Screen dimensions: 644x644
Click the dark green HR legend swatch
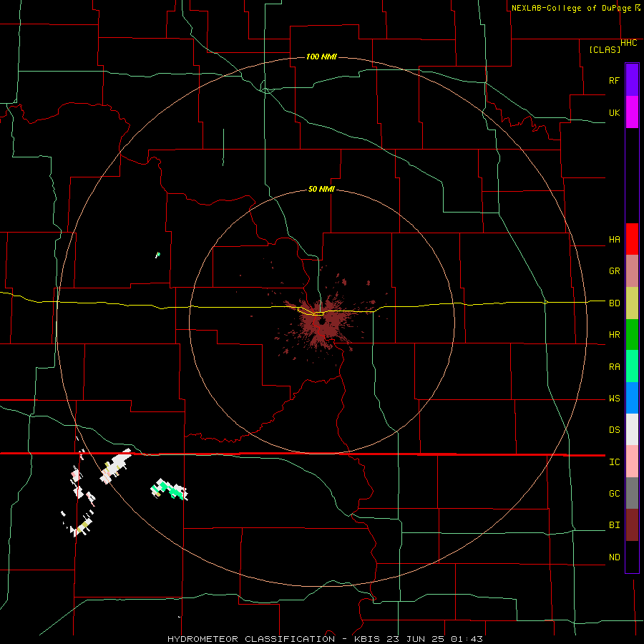(x=632, y=335)
